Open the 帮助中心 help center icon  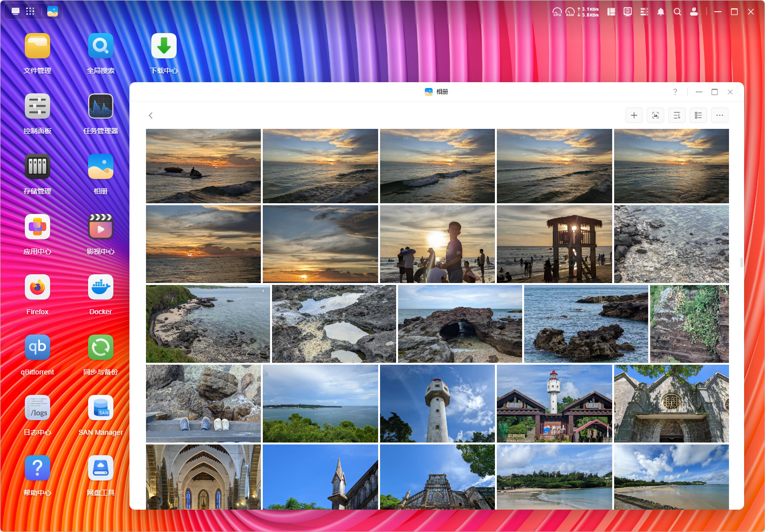[37, 468]
